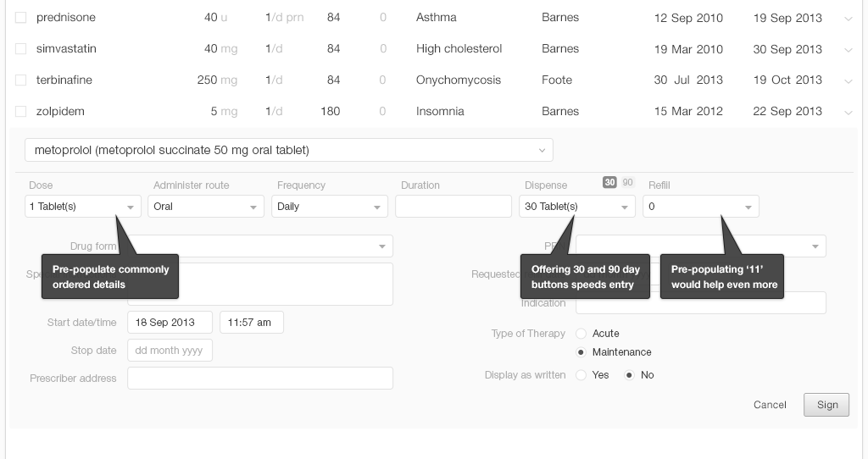The height and width of the screenshot is (459, 868).
Task: Open the Administer route dropdown
Action: [x=206, y=207]
